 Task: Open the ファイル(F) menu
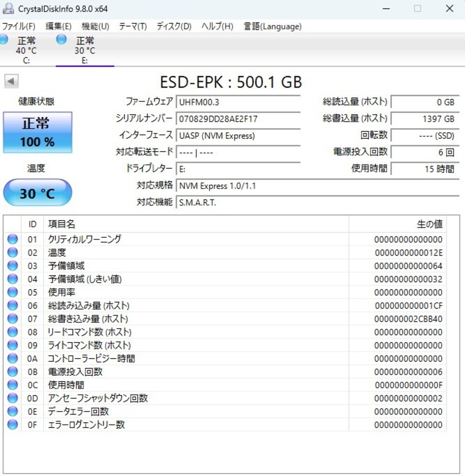click(x=19, y=27)
